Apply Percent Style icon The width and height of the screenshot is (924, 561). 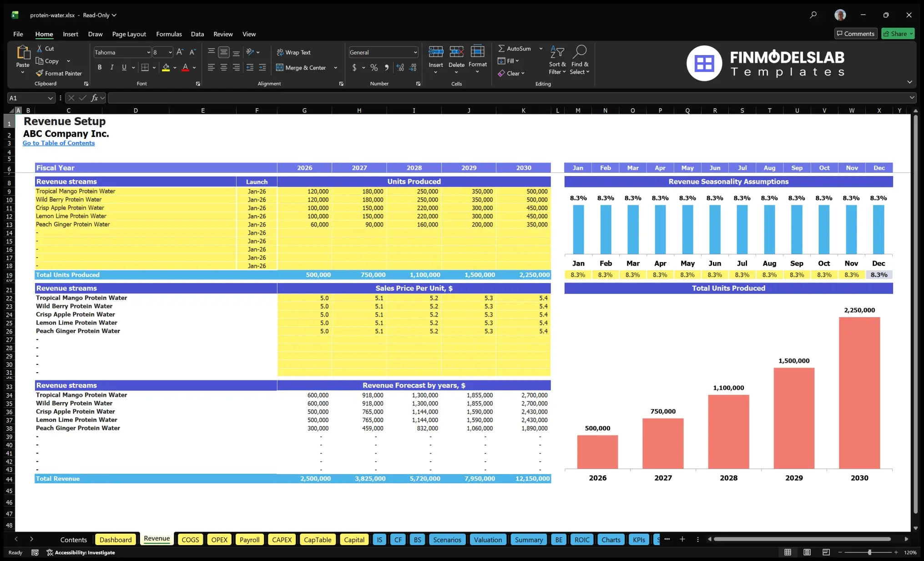click(374, 67)
